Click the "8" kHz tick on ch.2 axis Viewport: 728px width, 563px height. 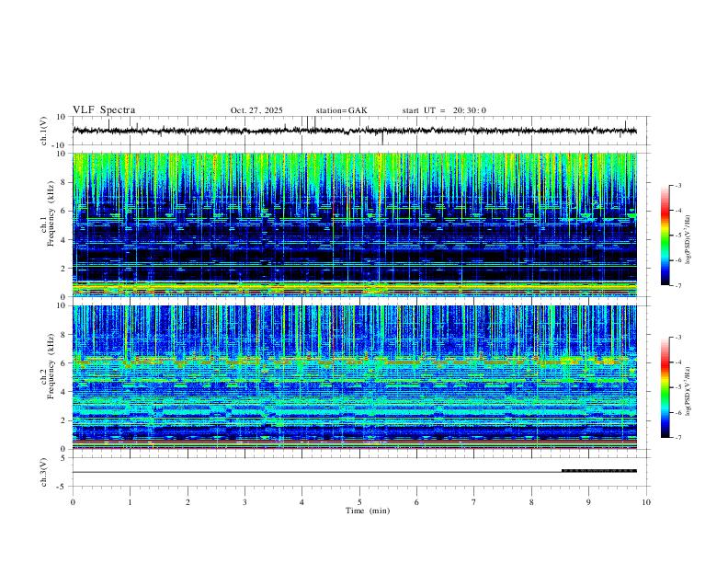tap(64, 335)
